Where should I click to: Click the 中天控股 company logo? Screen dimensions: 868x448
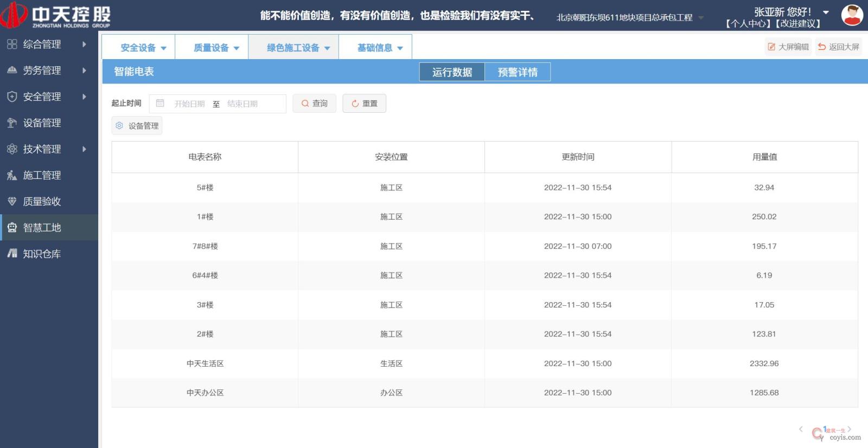click(56, 15)
